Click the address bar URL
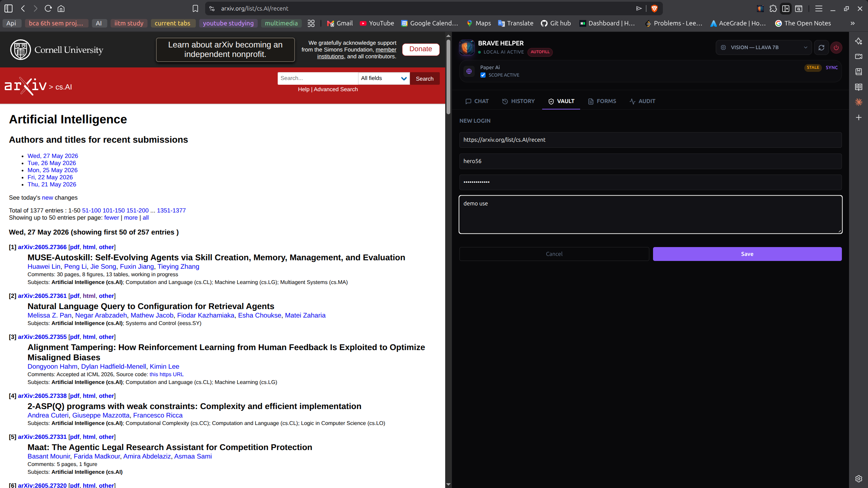 coord(255,8)
